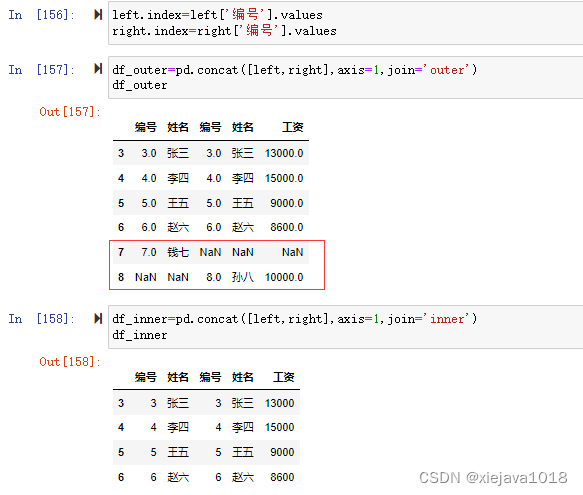Click the 15000.0 cell in outer table

[x=284, y=178]
